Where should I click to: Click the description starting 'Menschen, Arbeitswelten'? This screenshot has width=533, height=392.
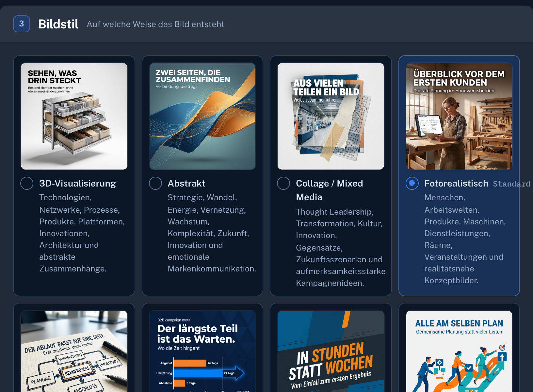[x=465, y=239]
